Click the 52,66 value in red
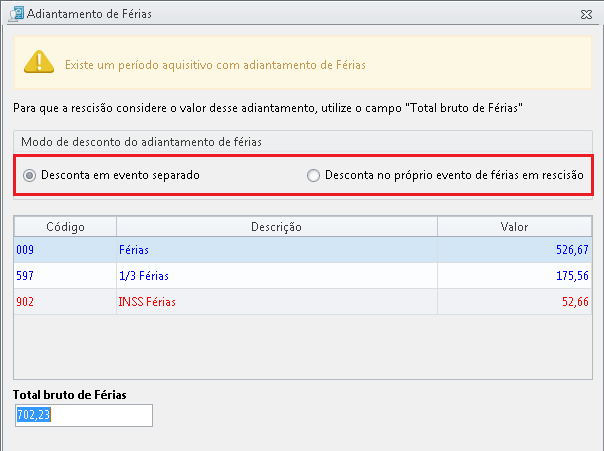Image resolution: width=604 pixels, height=451 pixels. [575, 302]
